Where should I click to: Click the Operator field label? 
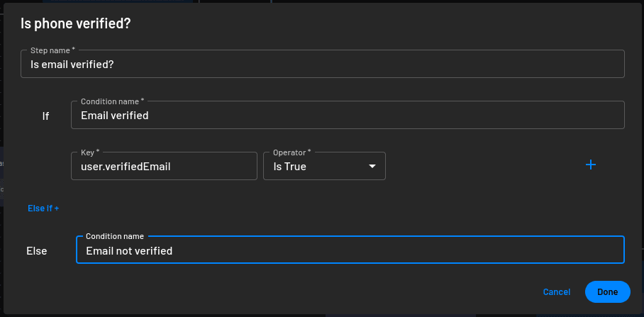(292, 152)
